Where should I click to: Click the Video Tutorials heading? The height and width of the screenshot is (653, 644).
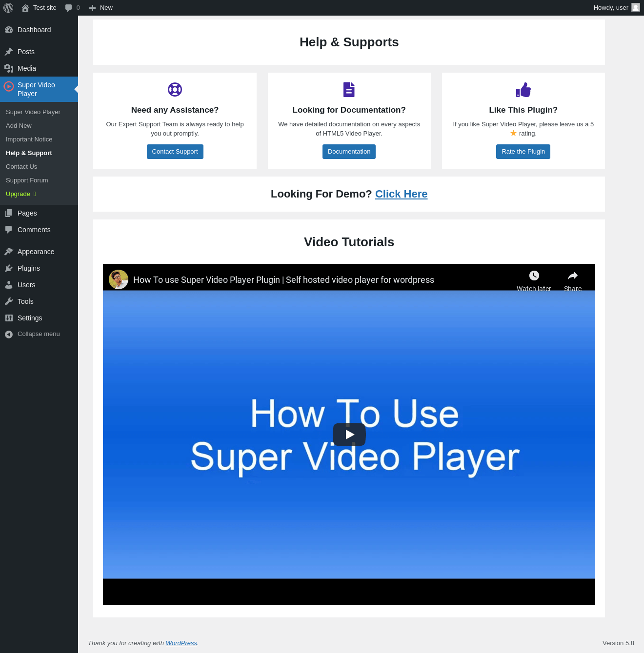tap(349, 242)
